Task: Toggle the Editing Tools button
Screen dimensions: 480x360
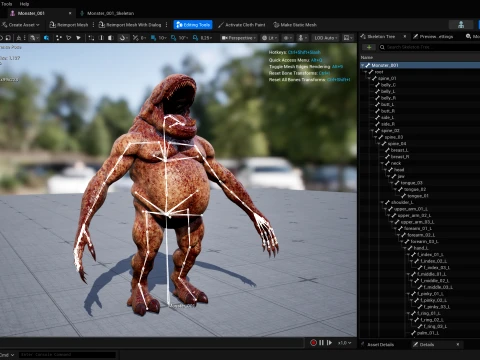Action: [x=193, y=25]
